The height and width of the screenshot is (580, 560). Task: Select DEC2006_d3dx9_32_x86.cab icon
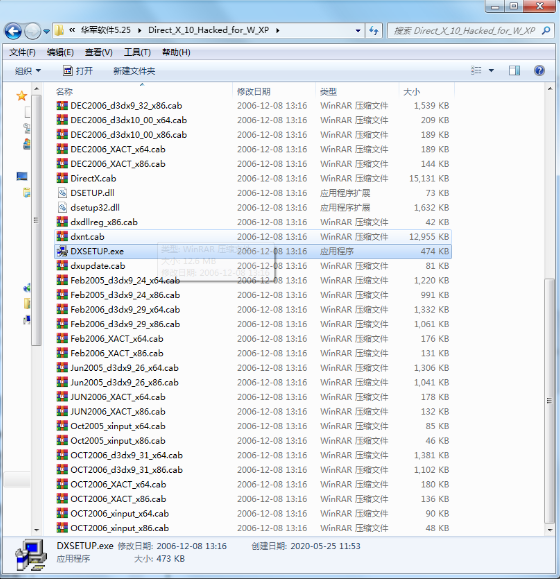pos(62,106)
